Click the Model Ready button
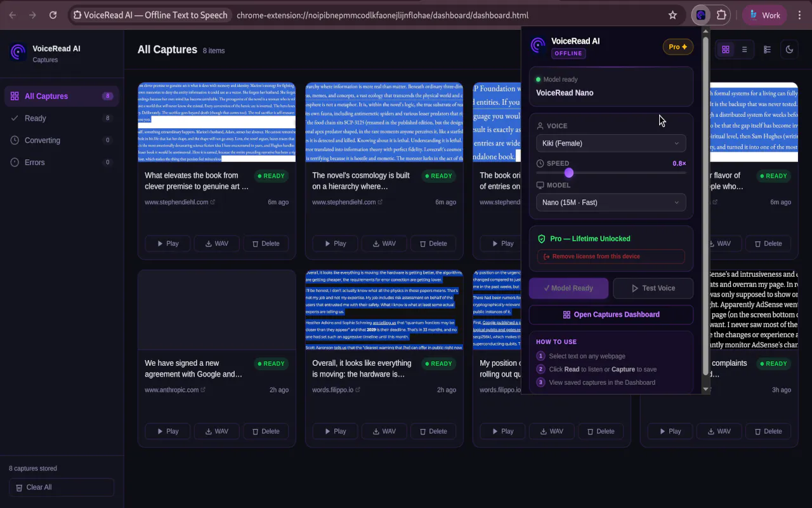This screenshot has height=508, width=812. point(568,288)
